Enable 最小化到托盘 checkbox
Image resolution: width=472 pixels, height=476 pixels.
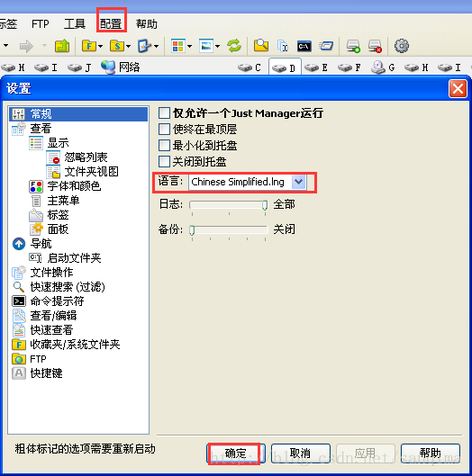pos(164,146)
